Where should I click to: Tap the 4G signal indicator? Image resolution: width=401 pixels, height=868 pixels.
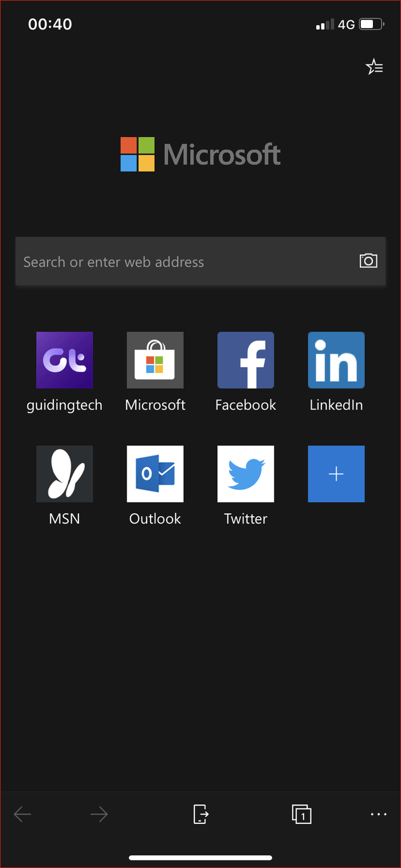pos(347,25)
